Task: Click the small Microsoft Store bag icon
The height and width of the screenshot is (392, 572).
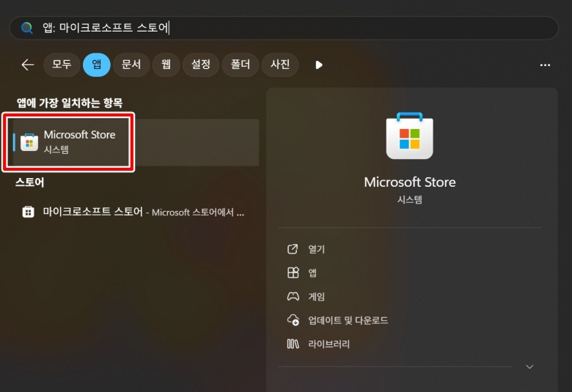Action: point(29,142)
